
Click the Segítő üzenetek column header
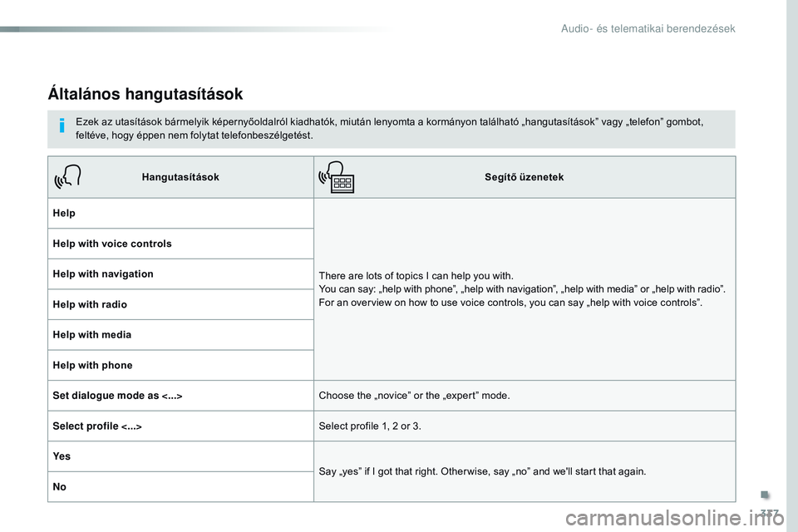click(525, 177)
